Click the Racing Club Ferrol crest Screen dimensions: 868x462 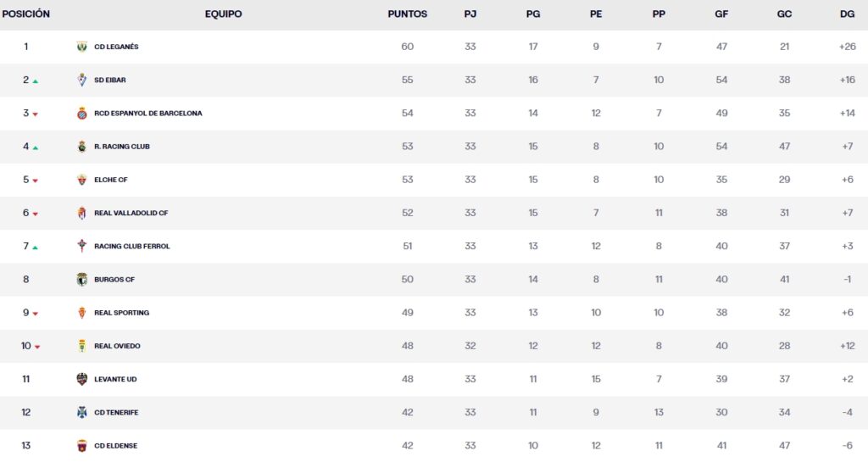pos(82,246)
